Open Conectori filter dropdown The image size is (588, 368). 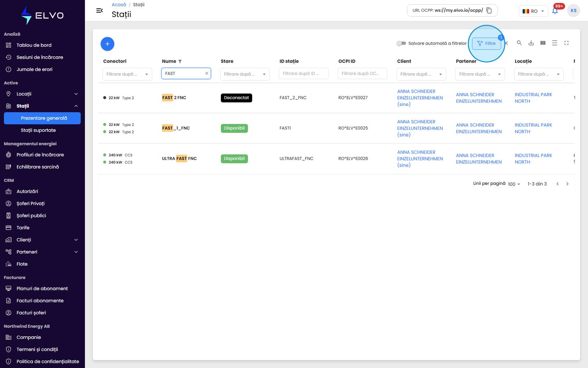[x=127, y=74]
